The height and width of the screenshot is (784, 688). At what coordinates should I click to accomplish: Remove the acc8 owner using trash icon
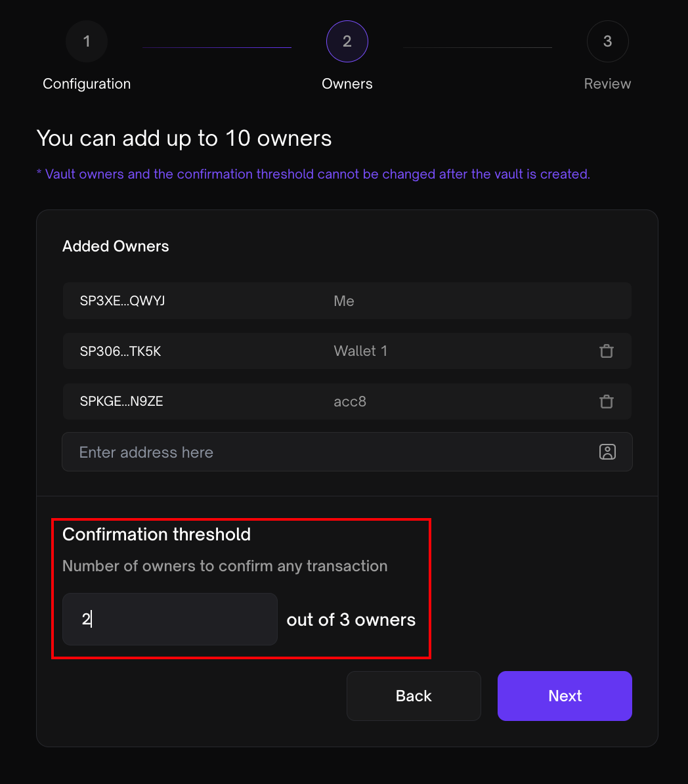(x=607, y=401)
